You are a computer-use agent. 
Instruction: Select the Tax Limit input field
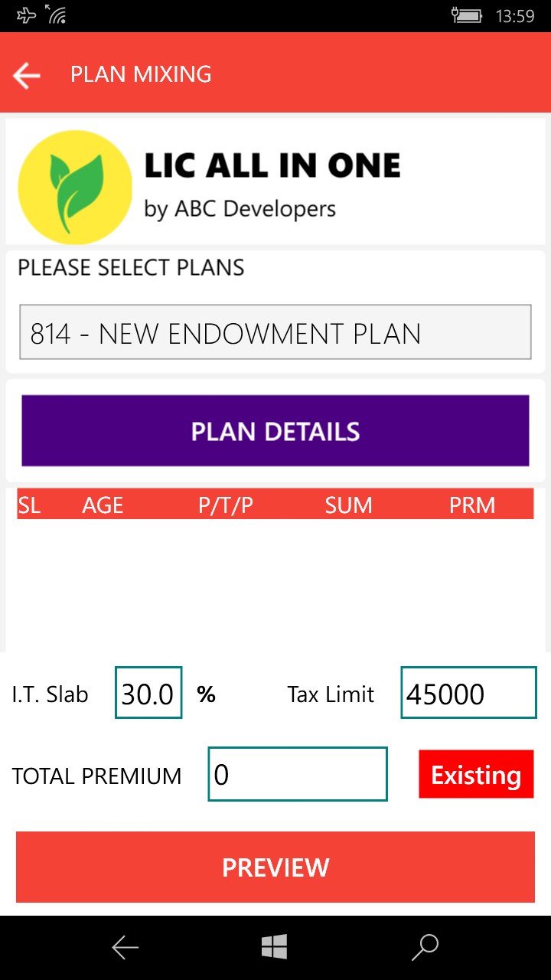pos(468,693)
